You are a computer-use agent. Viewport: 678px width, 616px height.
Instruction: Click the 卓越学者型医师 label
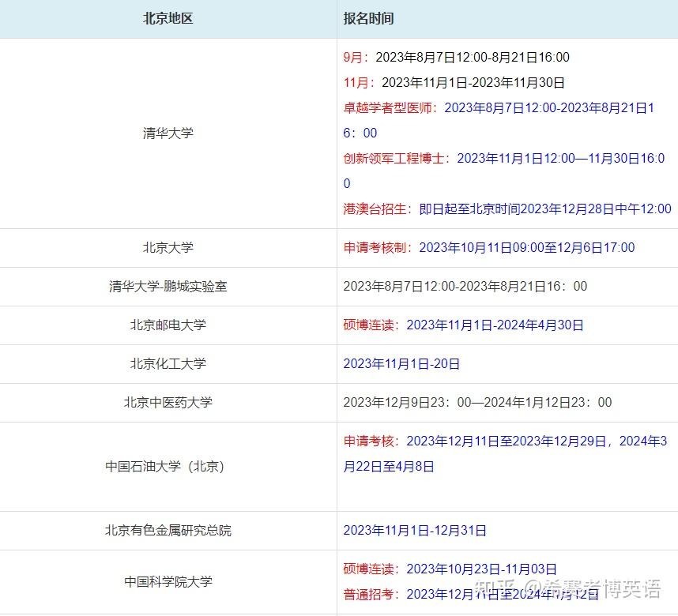pos(387,107)
